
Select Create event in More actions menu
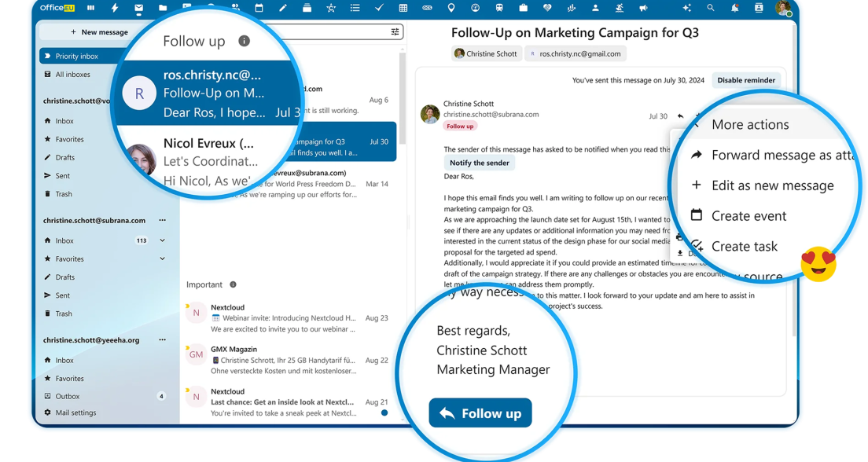click(748, 216)
